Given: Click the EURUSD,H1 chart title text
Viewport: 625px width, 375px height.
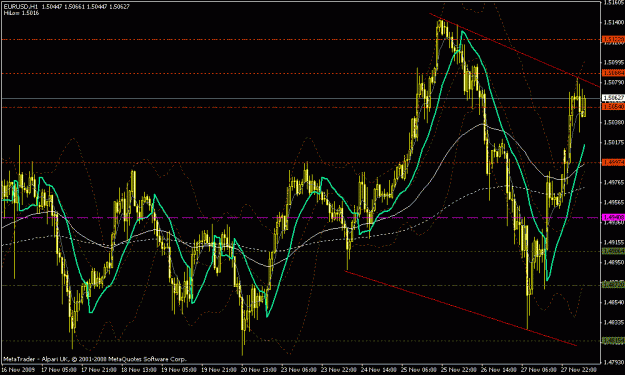Looking at the screenshot, I should click(x=20, y=7).
